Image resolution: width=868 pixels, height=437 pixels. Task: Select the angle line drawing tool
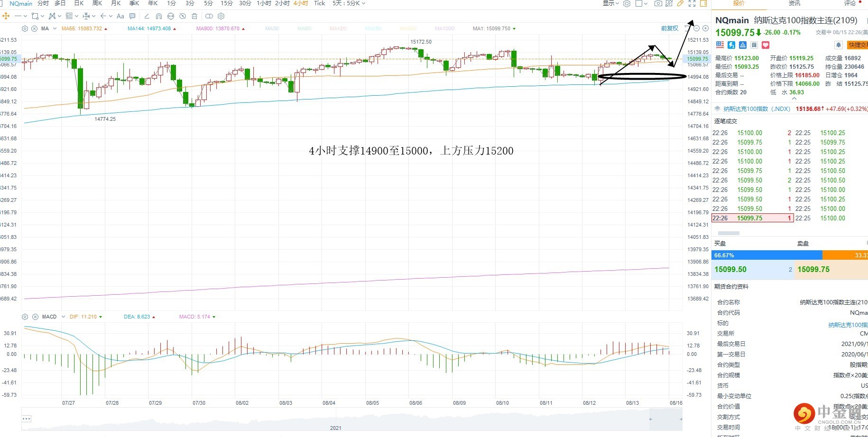point(147,16)
